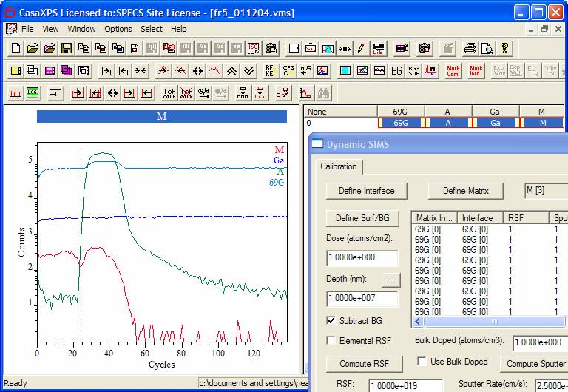Click the Define Surf/BG button

[x=362, y=218]
